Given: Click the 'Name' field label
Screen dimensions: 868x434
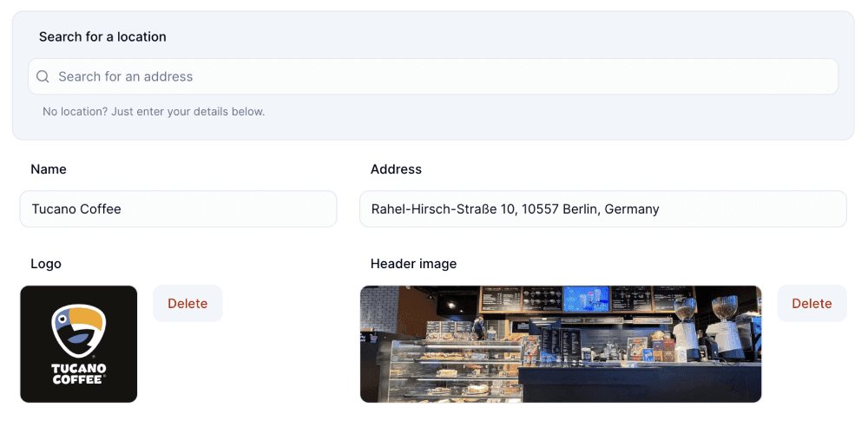Looking at the screenshot, I should click(x=49, y=169).
